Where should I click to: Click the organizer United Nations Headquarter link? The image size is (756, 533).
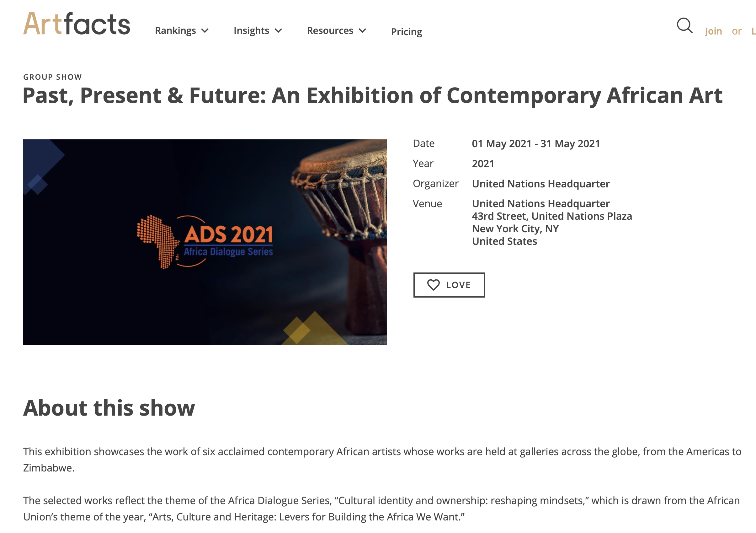pos(541,184)
